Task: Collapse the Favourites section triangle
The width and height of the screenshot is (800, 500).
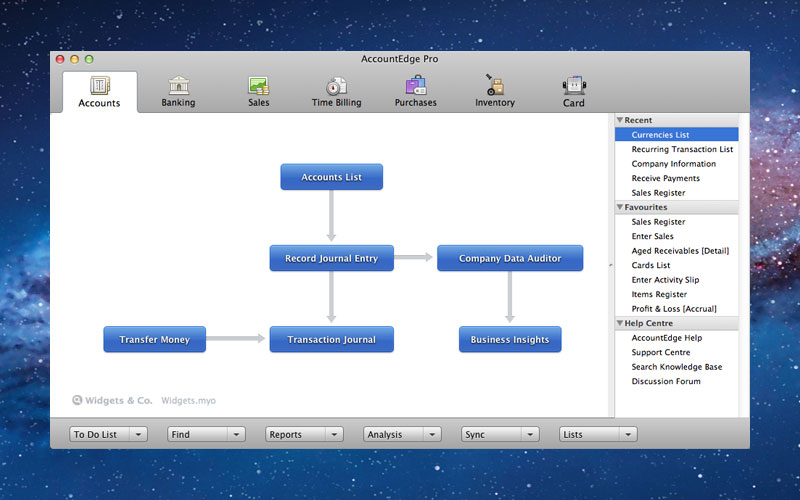Action: click(x=620, y=207)
